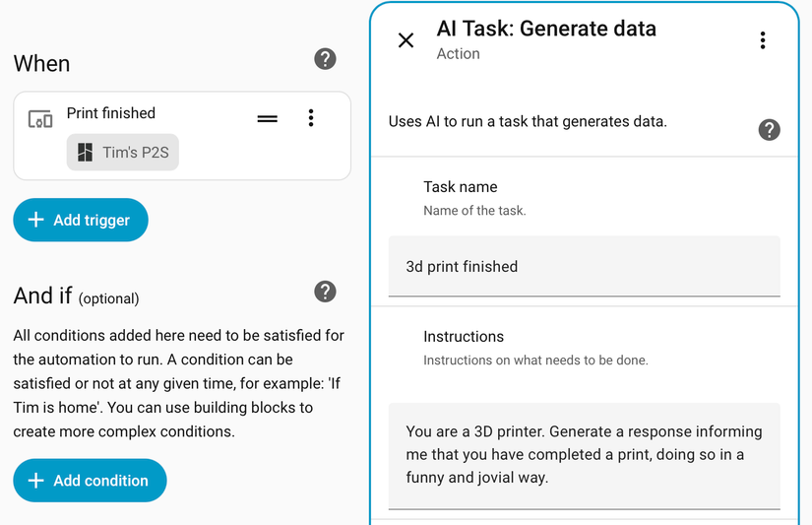Click 'Instructions on what needs to be done.'
Viewport: 812px width, 525px height.
click(x=535, y=361)
